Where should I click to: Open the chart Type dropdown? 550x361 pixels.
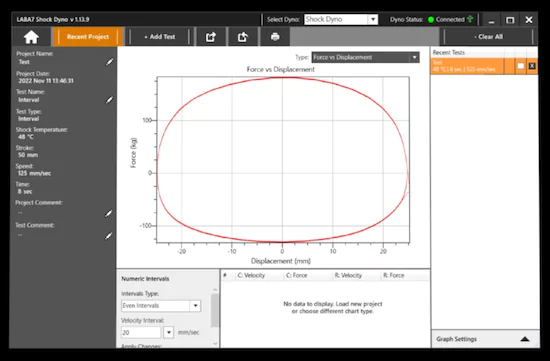365,57
